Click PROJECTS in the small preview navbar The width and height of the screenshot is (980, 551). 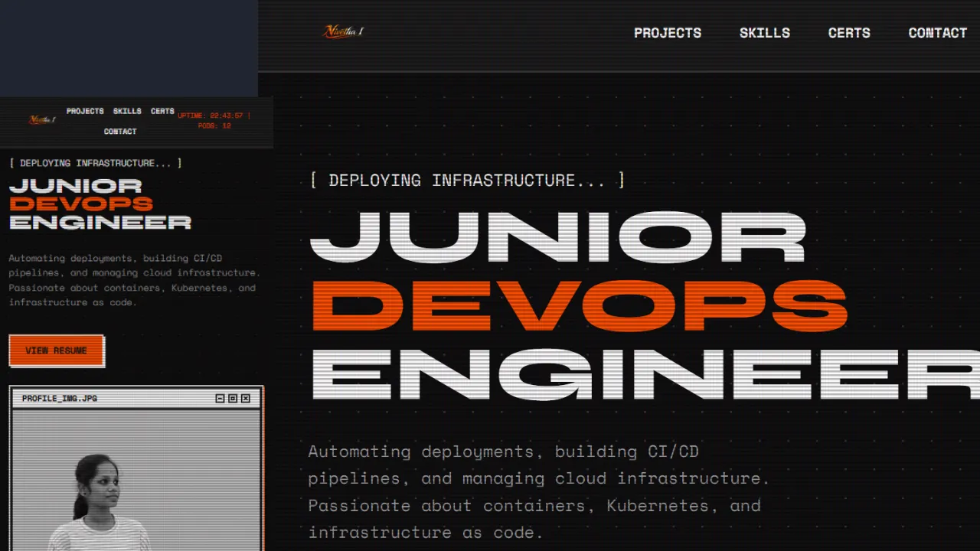pos(85,111)
